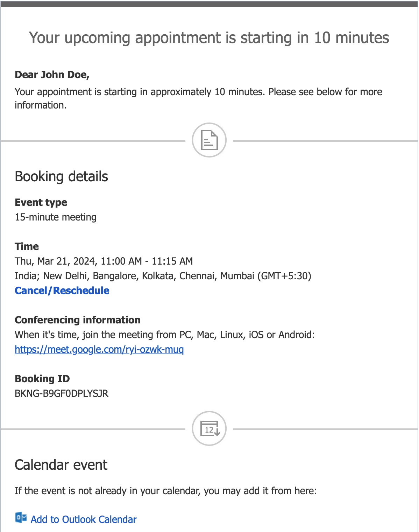Click the Thu, Mar 21, 2024 time line
Viewport: 419px width, 532px height.
[x=104, y=261]
